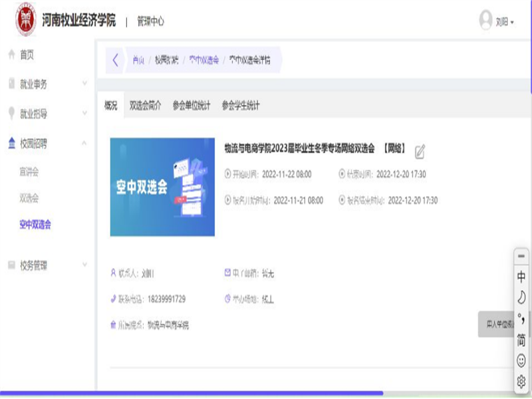Switch to the 双选会简介 tab
This screenshot has height=399, width=532.
(x=145, y=105)
